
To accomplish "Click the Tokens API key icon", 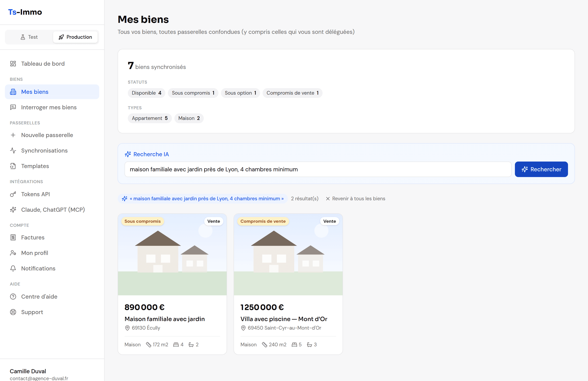I will [x=13, y=194].
